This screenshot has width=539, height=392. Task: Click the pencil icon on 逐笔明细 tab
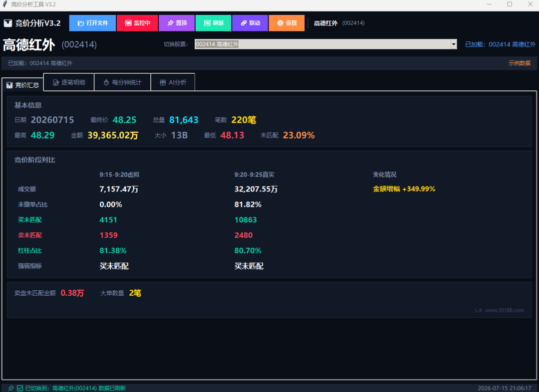click(56, 82)
